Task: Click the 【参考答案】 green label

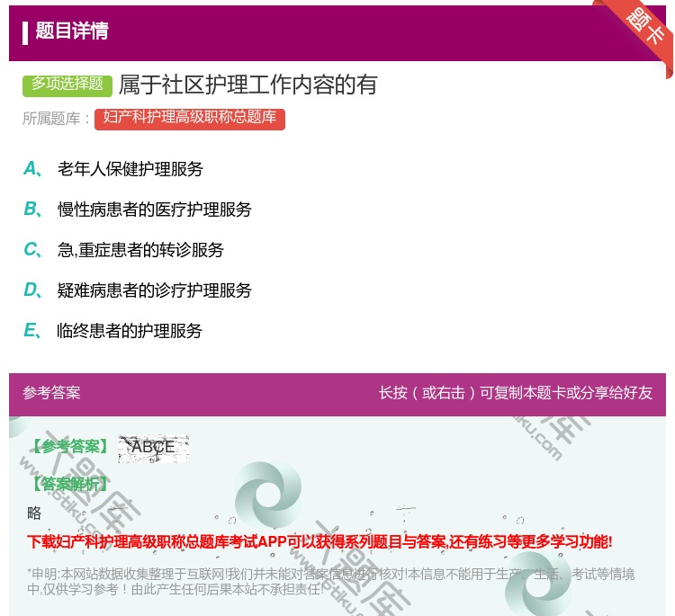Action: 70,447
